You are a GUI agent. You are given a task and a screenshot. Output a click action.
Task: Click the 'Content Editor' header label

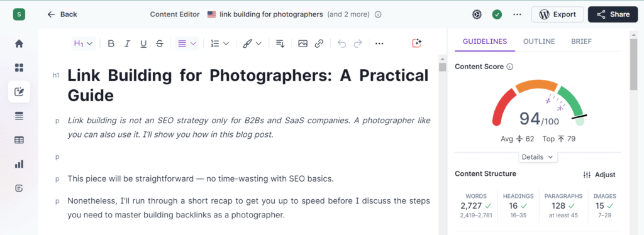coord(175,14)
